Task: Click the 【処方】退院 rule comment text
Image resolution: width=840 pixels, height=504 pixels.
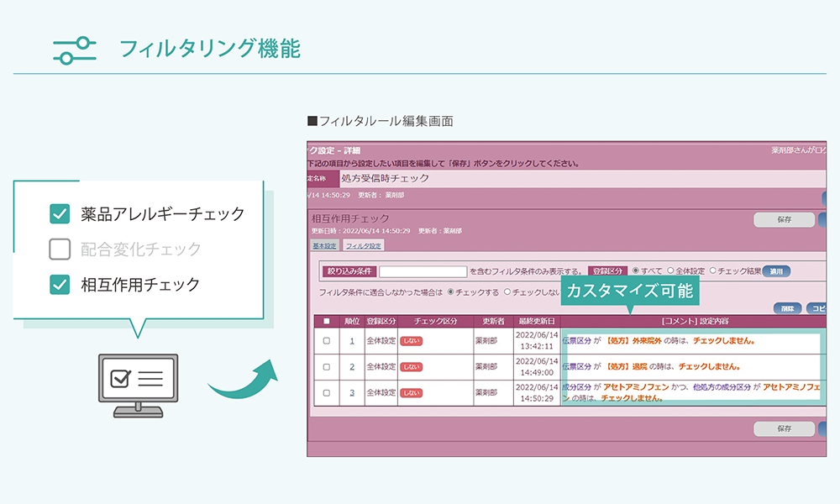Action: 652,367
